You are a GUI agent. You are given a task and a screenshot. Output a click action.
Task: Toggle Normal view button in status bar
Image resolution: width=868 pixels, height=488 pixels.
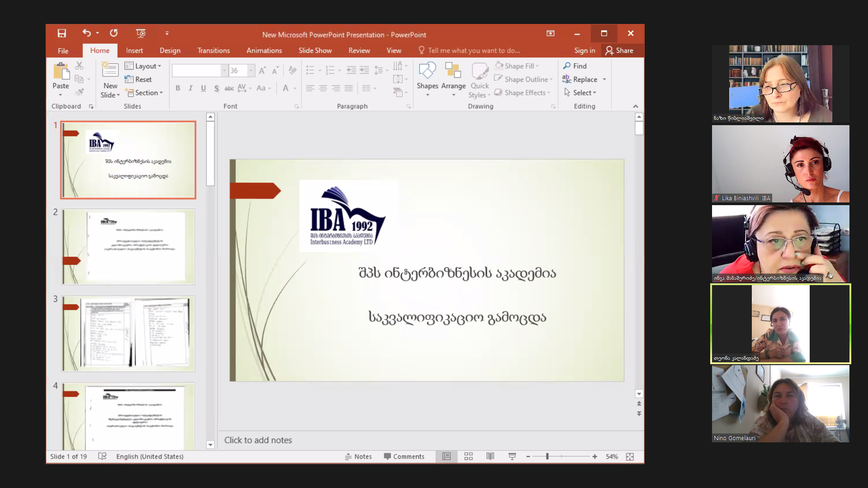(446, 457)
